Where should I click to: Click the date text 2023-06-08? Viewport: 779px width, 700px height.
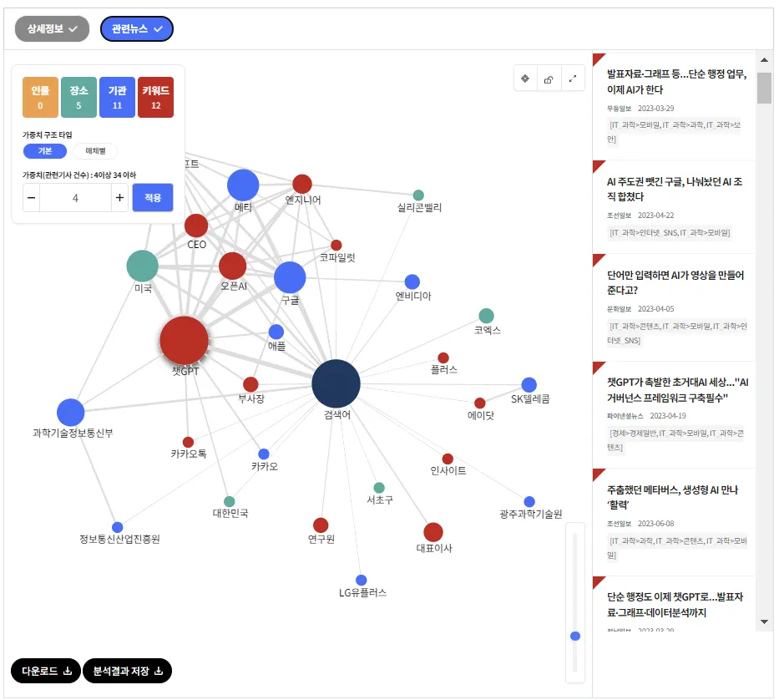tap(655, 524)
